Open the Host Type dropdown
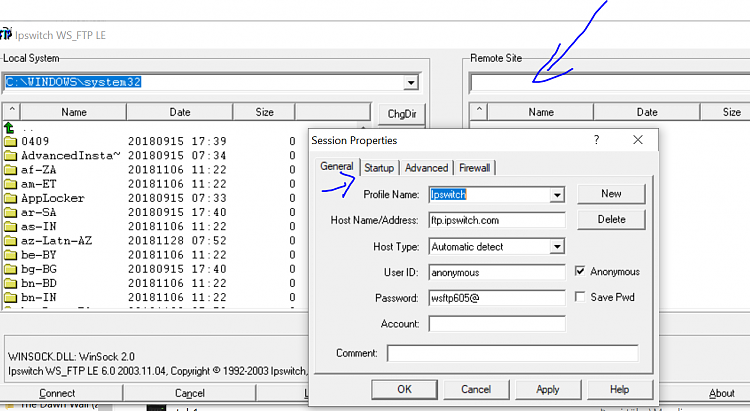750x411 pixels. pyautogui.click(x=557, y=247)
